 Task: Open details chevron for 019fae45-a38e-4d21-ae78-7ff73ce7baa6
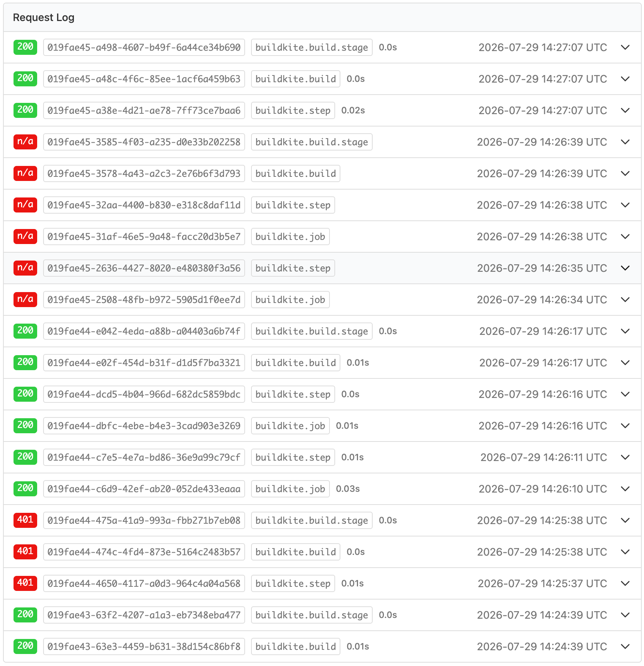pyautogui.click(x=625, y=110)
